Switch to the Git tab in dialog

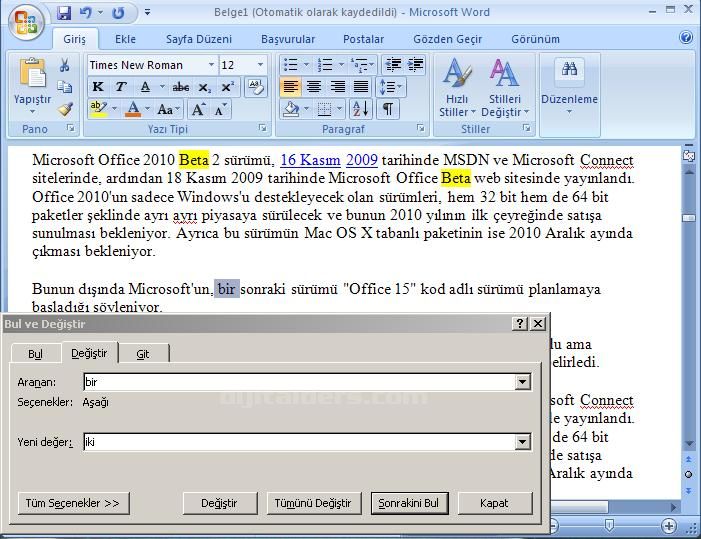pyautogui.click(x=143, y=354)
